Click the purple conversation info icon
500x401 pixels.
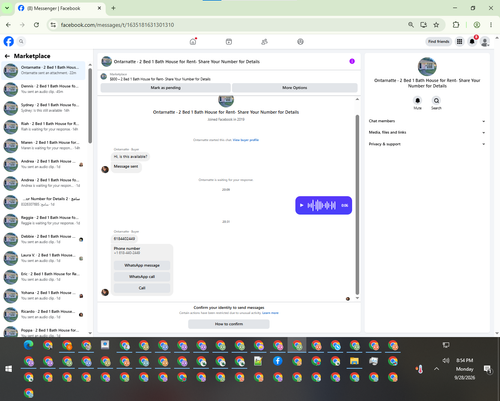point(352,61)
